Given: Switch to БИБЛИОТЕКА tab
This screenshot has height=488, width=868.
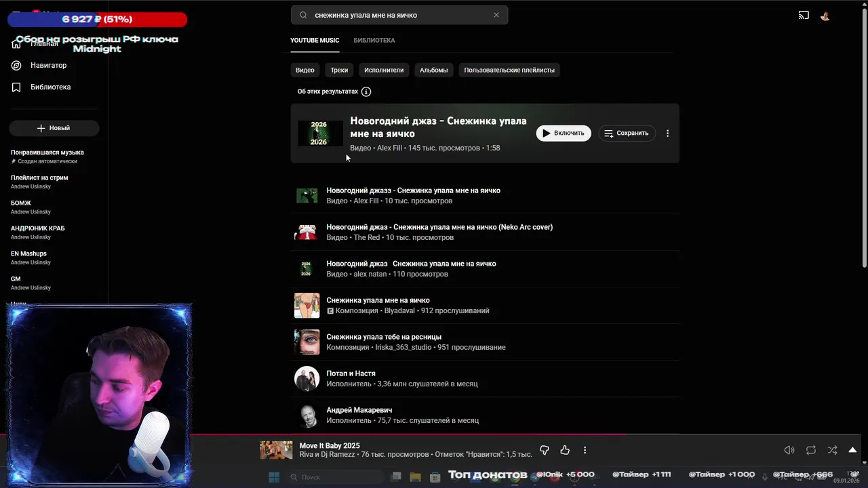Looking at the screenshot, I should pyautogui.click(x=374, y=40).
